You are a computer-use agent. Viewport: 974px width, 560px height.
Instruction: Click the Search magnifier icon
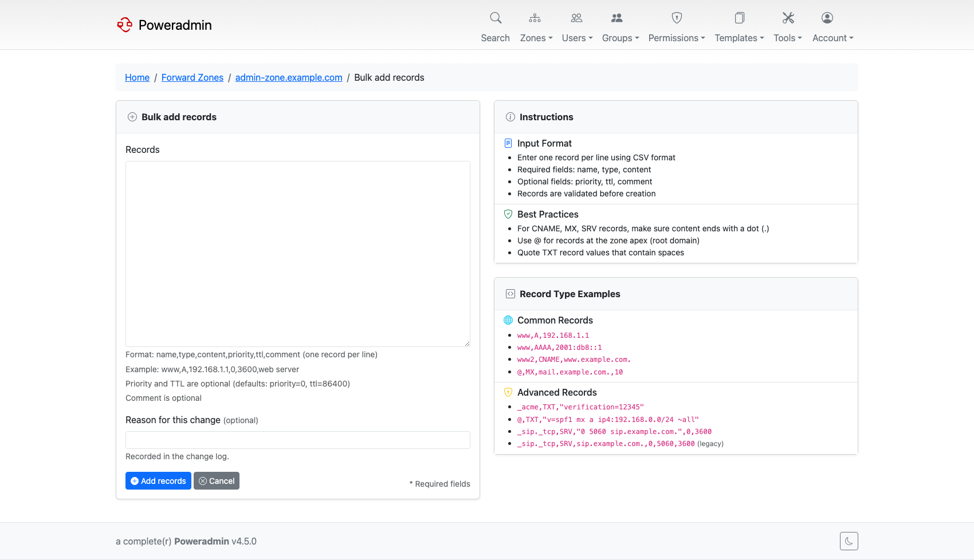pyautogui.click(x=496, y=18)
